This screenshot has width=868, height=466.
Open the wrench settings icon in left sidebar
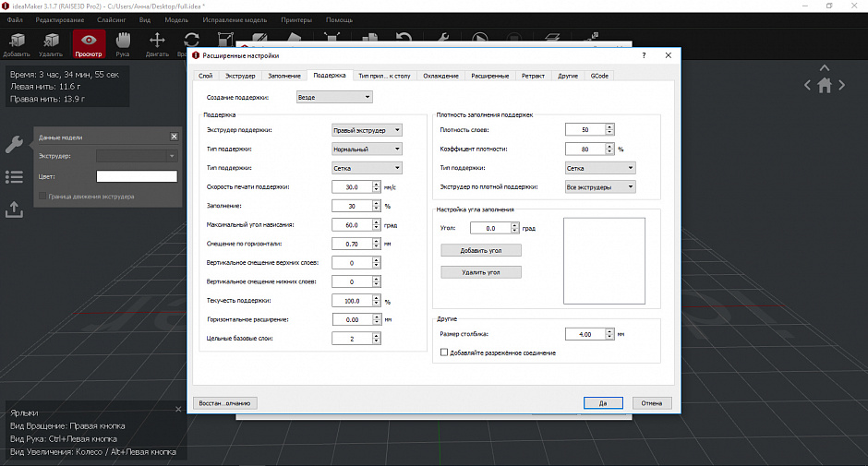15,144
